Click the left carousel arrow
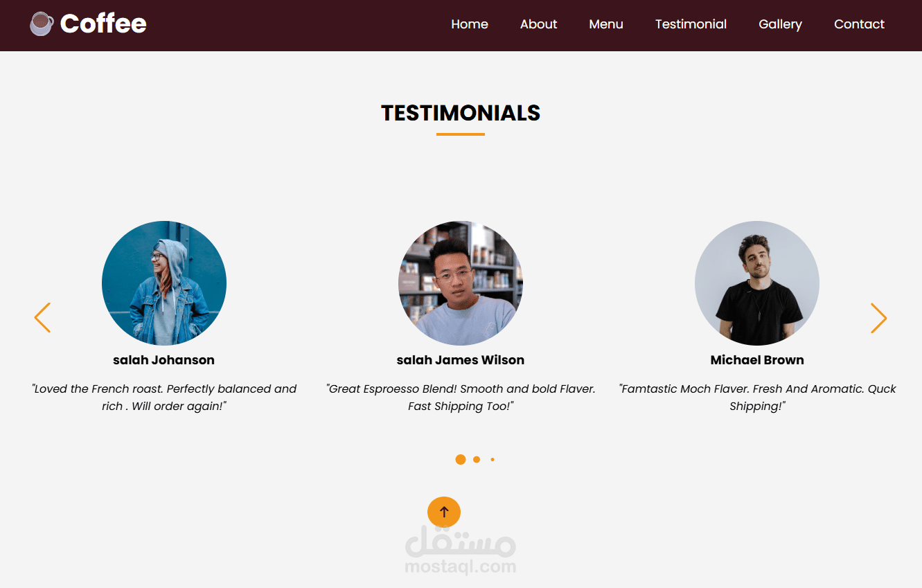The image size is (922, 588). click(x=42, y=318)
